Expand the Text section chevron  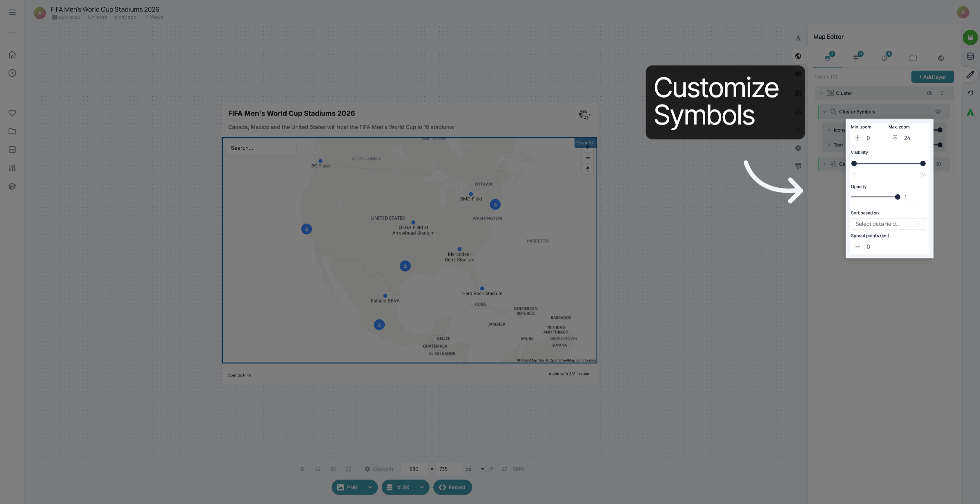click(829, 145)
